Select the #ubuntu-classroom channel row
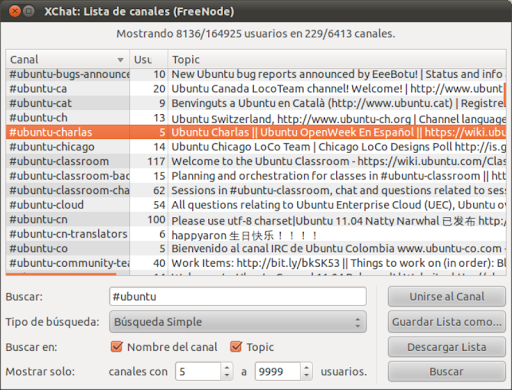 click(x=256, y=161)
